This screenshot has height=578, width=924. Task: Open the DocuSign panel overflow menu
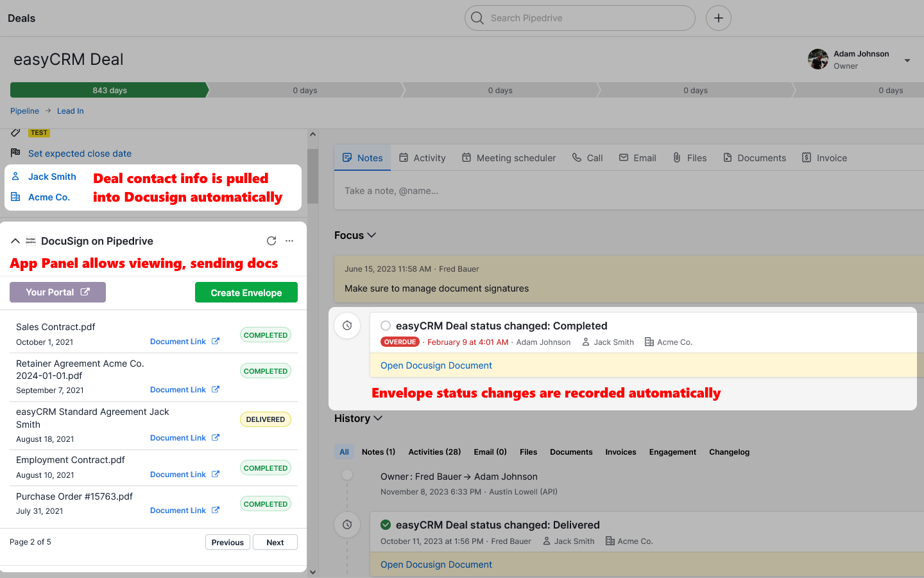[289, 241]
